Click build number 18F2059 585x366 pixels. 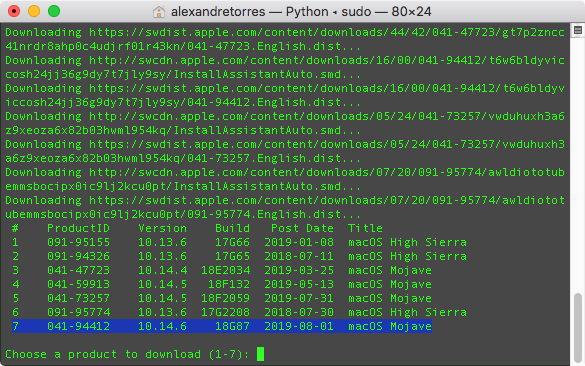[x=225, y=298]
